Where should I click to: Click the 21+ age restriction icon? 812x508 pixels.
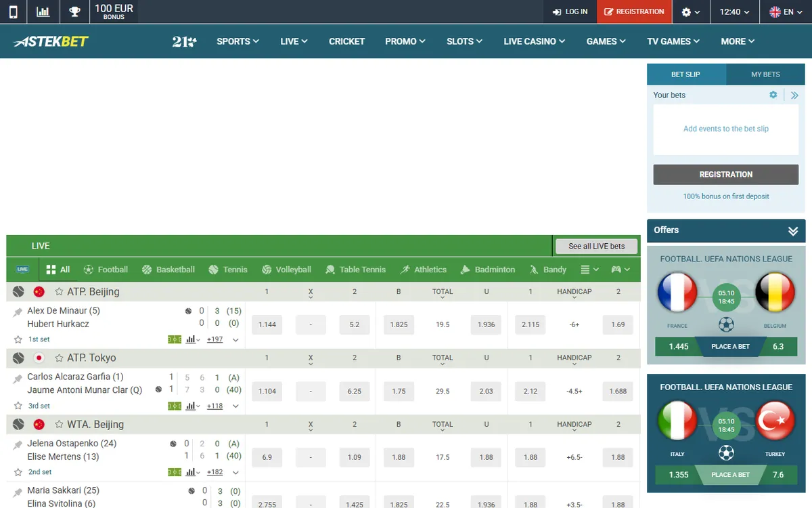(184, 41)
